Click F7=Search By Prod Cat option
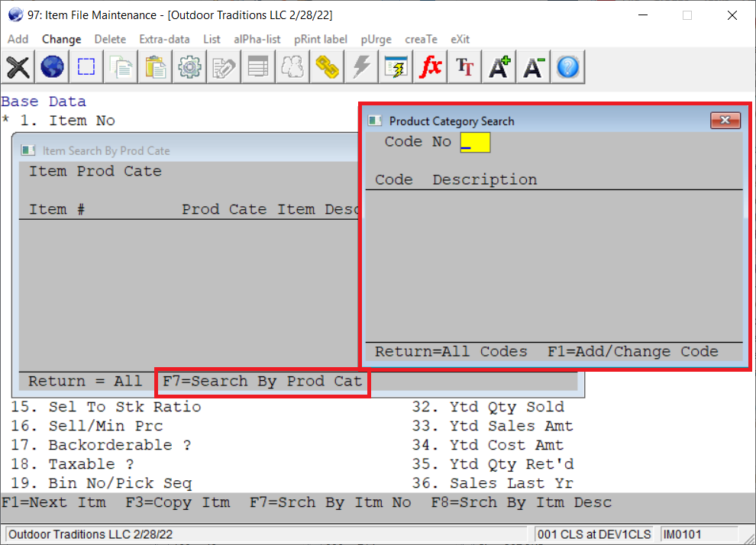Image resolution: width=756 pixels, height=545 pixels. click(x=262, y=381)
